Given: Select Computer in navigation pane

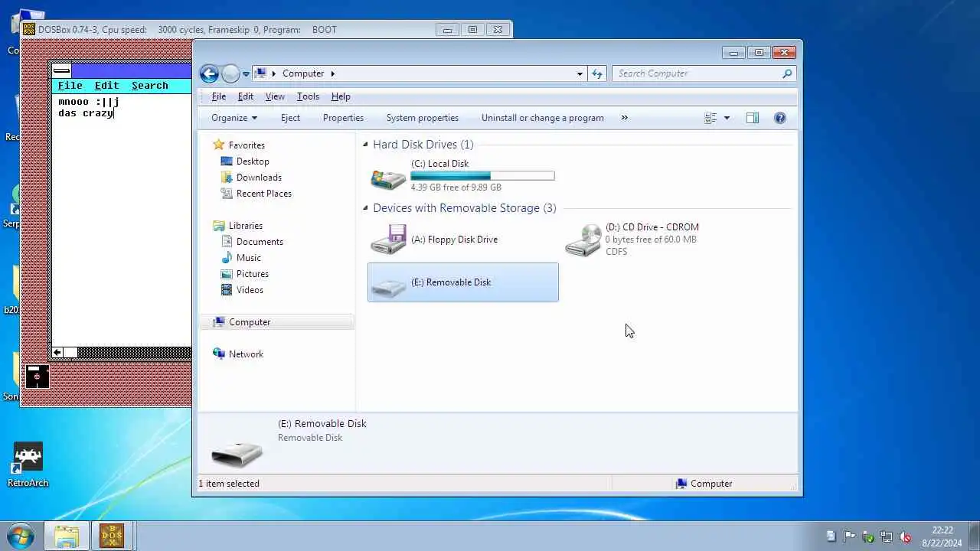Looking at the screenshot, I should click(250, 322).
